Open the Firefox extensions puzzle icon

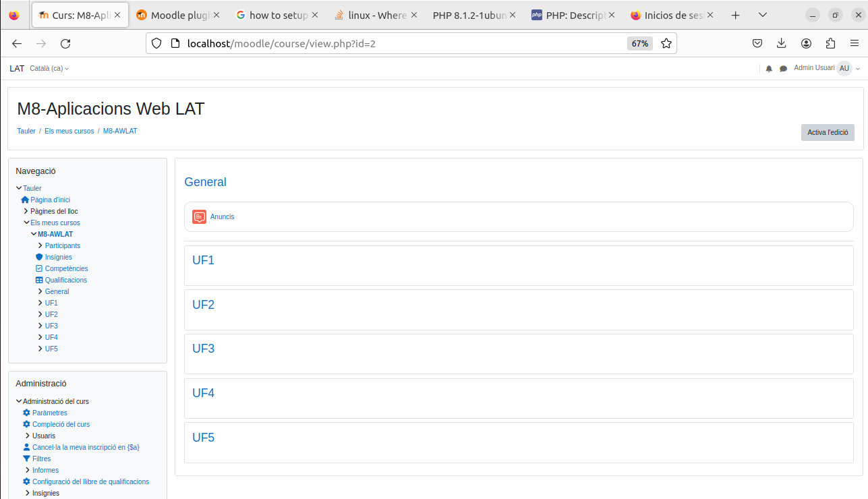click(830, 43)
